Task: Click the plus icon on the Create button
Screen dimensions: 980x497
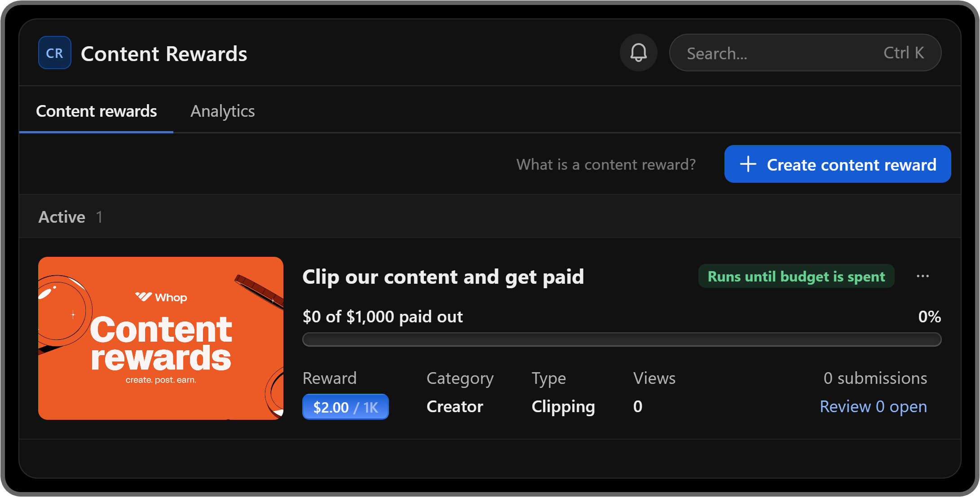Action: click(x=748, y=164)
